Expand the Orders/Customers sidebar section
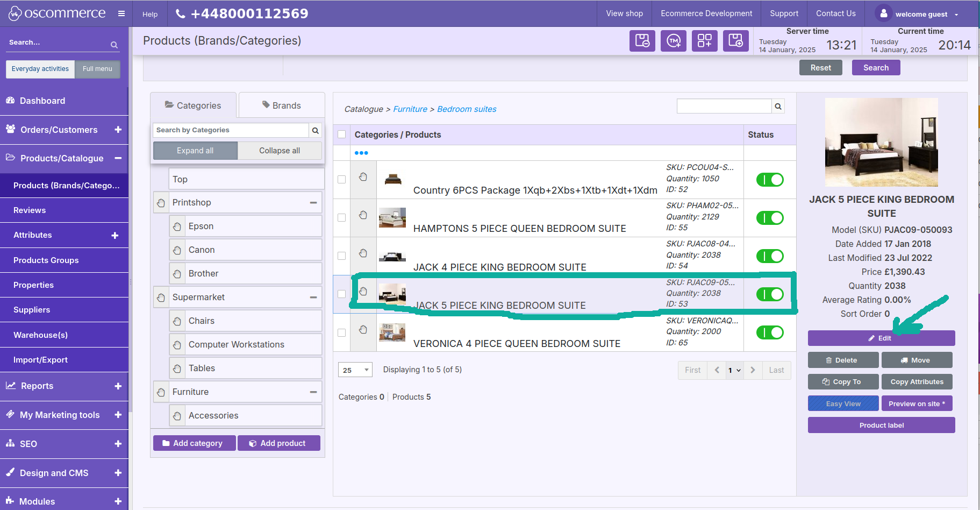The width and height of the screenshot is (980, 510). [118, 130]
